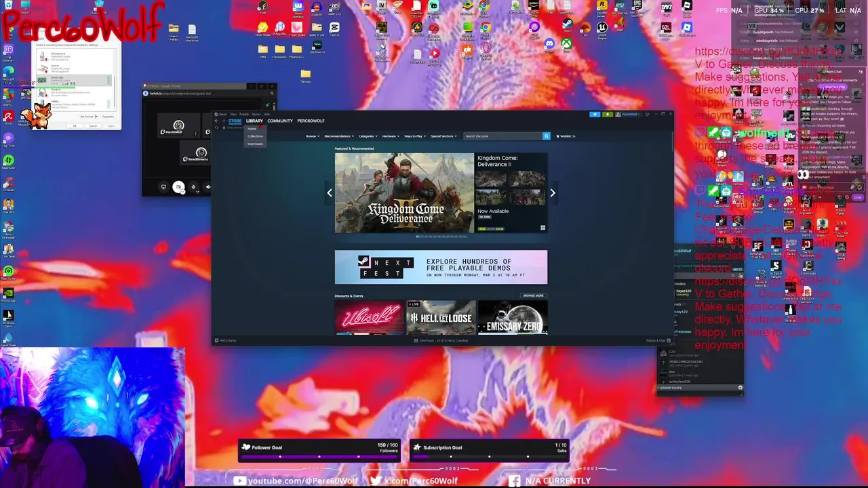Go forward using Steam's forward arrow
Screen dimensions: 868x488
pyautogui.click(x=224, y=121)
